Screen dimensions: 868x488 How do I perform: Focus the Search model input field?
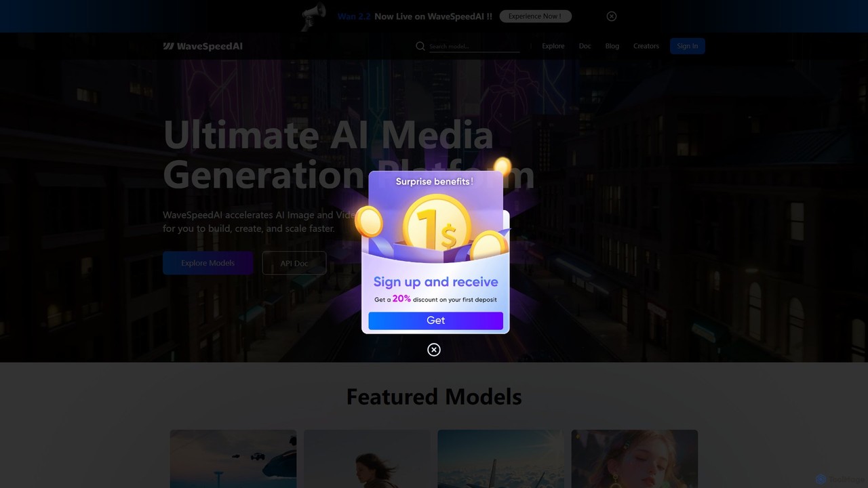[474, 46]
